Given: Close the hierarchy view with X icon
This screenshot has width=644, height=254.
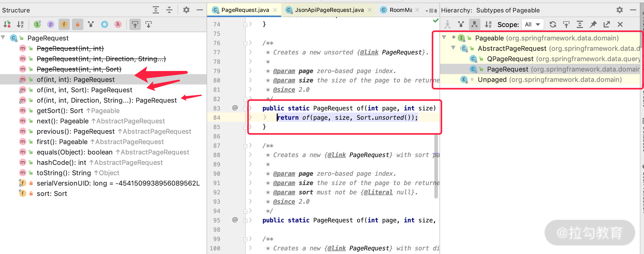Looking at the screenshot, I should (x=620, y=24).
